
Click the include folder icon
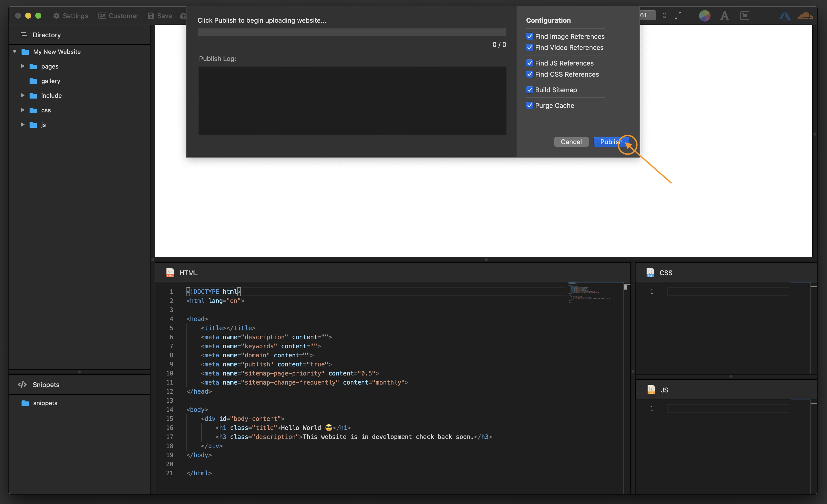(x=33, y=96)
